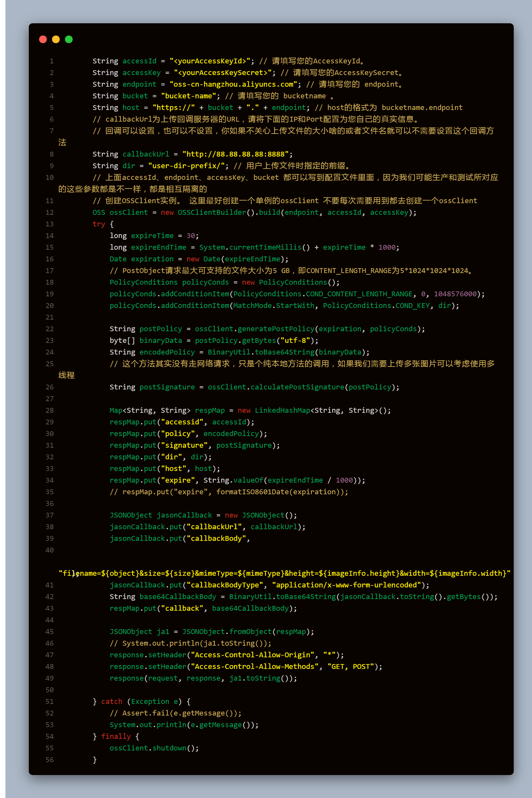Click the "policy" key string
The image size is (532, 798).
tap(178, 433)
